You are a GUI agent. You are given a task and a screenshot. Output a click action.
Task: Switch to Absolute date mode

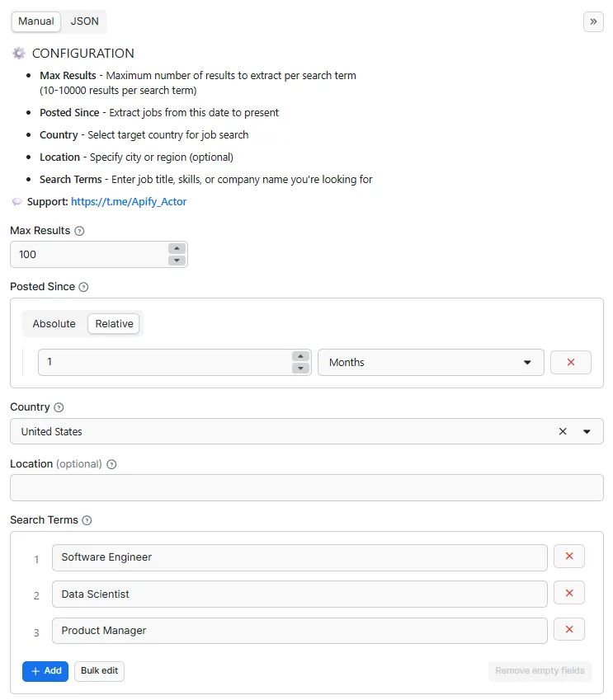point(54,323)
